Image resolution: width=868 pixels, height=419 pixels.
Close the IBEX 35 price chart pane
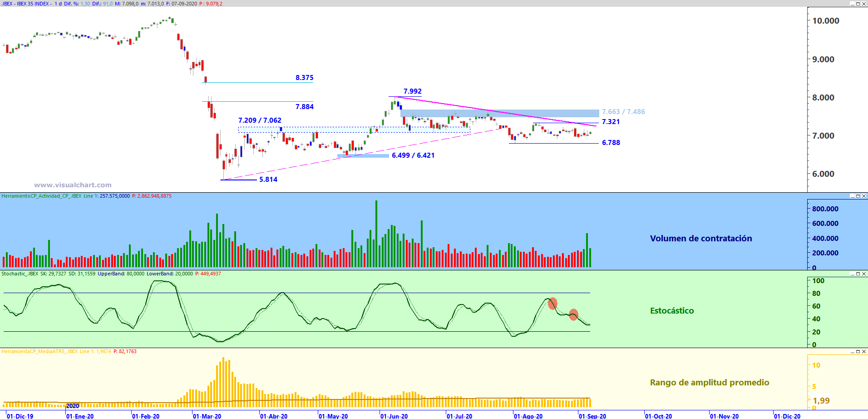coord(864,4)
